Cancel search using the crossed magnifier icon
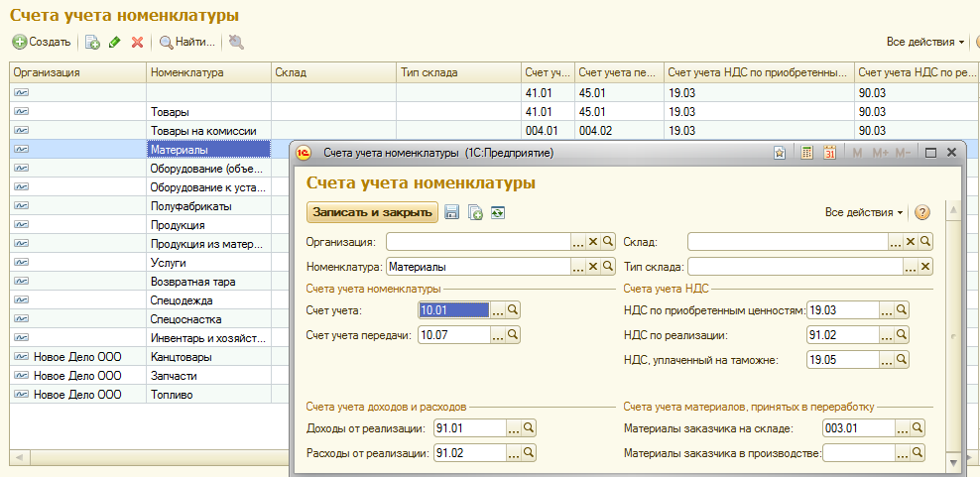This screenshot has width=980, height=477. (x=235, y=43)
